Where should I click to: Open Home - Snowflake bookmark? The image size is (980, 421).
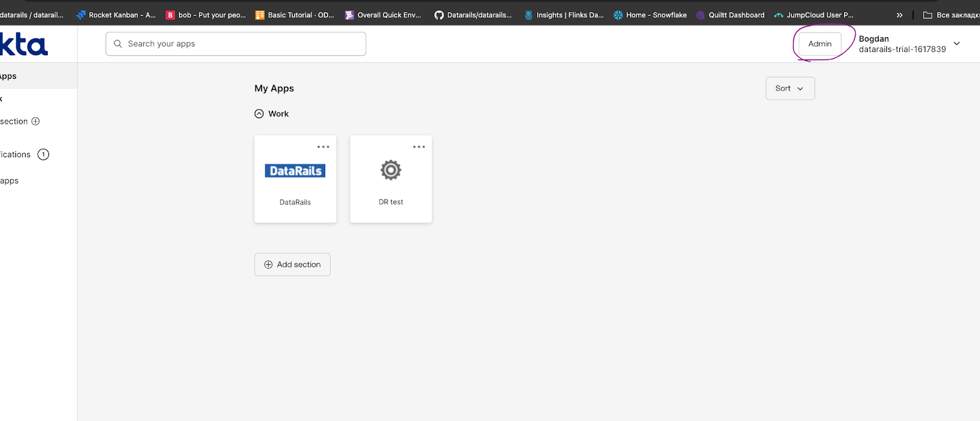[x=650, y=15]
